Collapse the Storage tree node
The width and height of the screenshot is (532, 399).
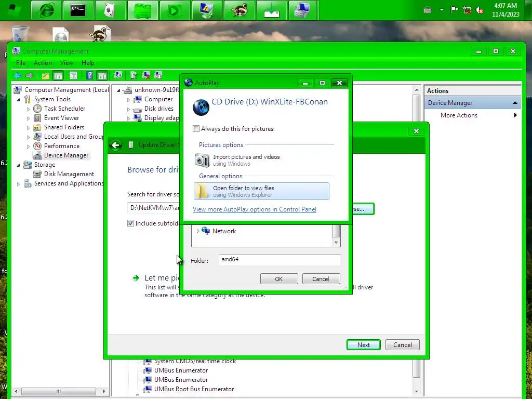coord(18,165)
